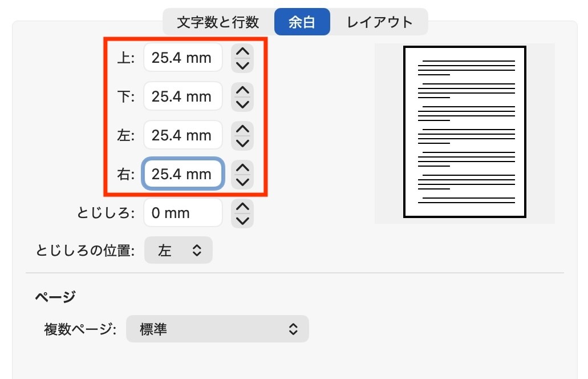Open the 複数ページ dropdown showing 標準

[217, 329]
